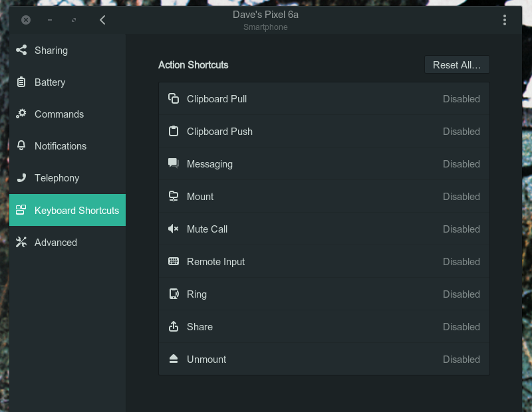Click the Advanced wrench icon
Image resolution: width=532 pixels, height=412 pixels.
[21, 242]
